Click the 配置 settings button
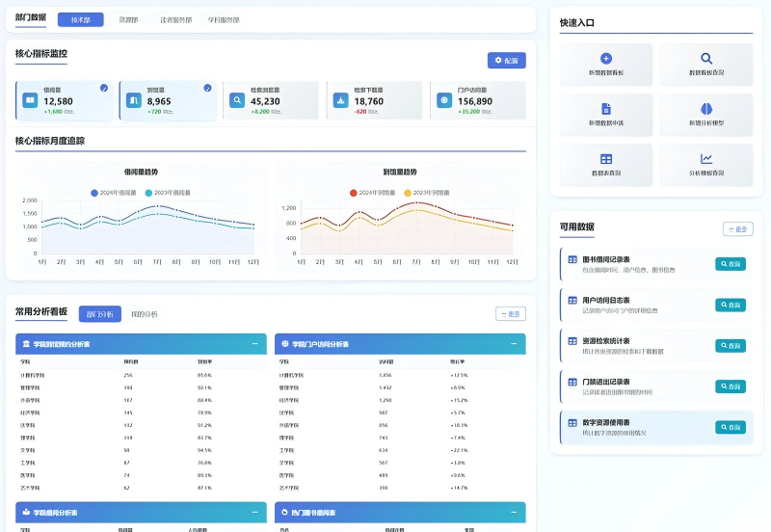The width and height of the screenshot is (771, 532). point(506,61)
